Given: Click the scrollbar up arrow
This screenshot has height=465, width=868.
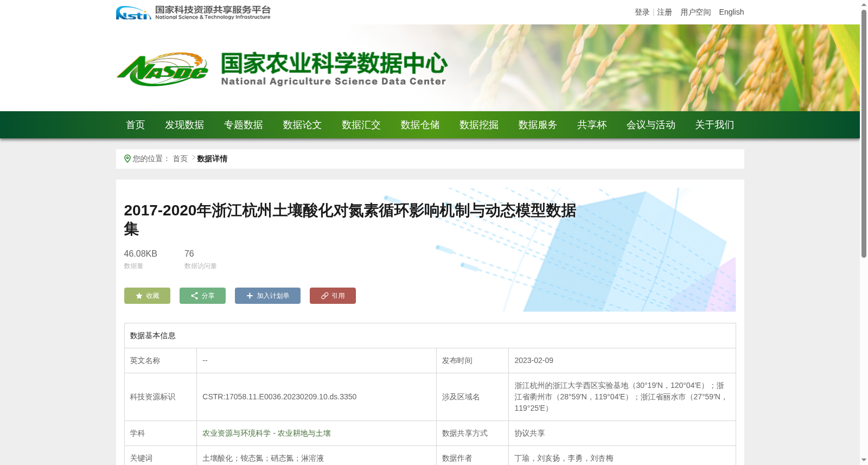Looking at the screenshot, I should (x=864, y=4).
